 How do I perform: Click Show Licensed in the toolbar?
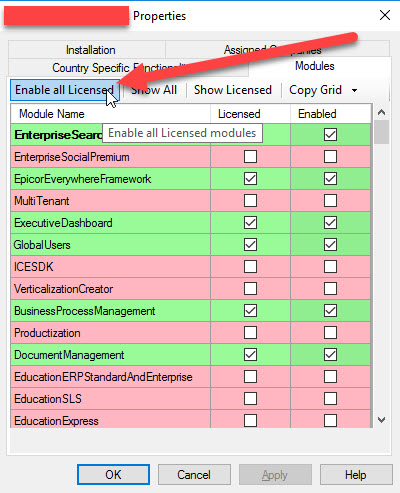pos(233,90)
